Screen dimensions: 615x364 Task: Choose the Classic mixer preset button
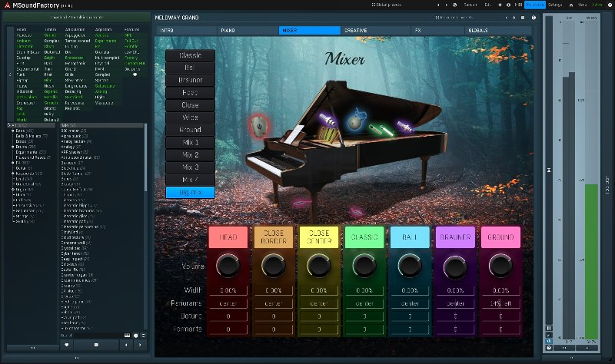click(x=189, y=56)
